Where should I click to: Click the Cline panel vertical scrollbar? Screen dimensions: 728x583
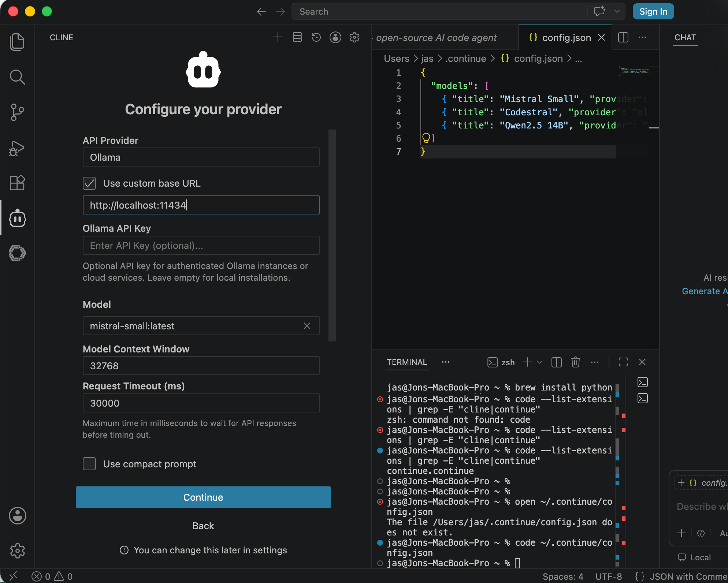coord(332,235)
